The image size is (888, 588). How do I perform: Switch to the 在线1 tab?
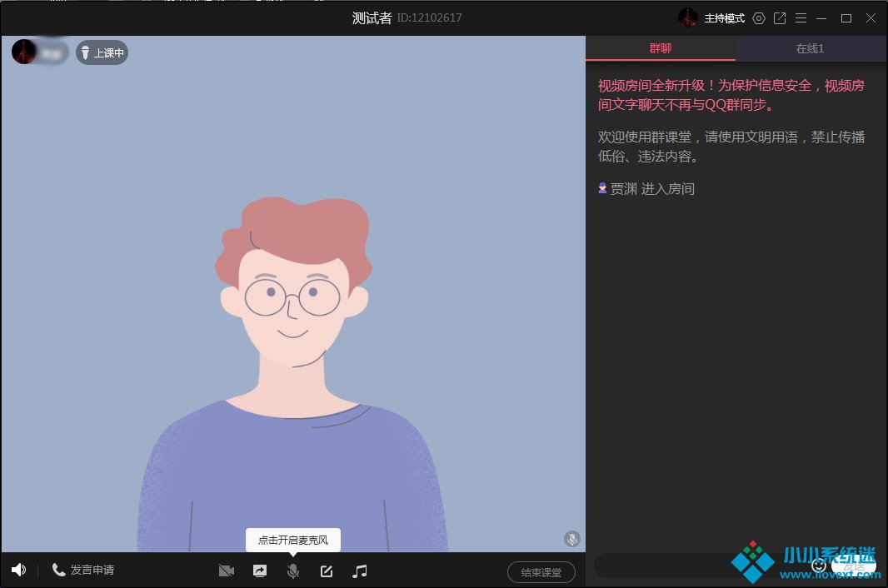[x=810, y=48]
